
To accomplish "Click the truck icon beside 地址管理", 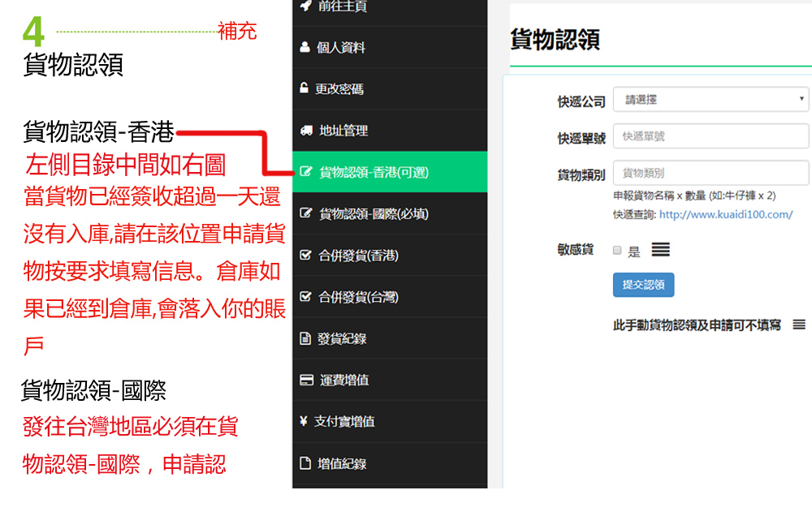I will tap(306, 131).
